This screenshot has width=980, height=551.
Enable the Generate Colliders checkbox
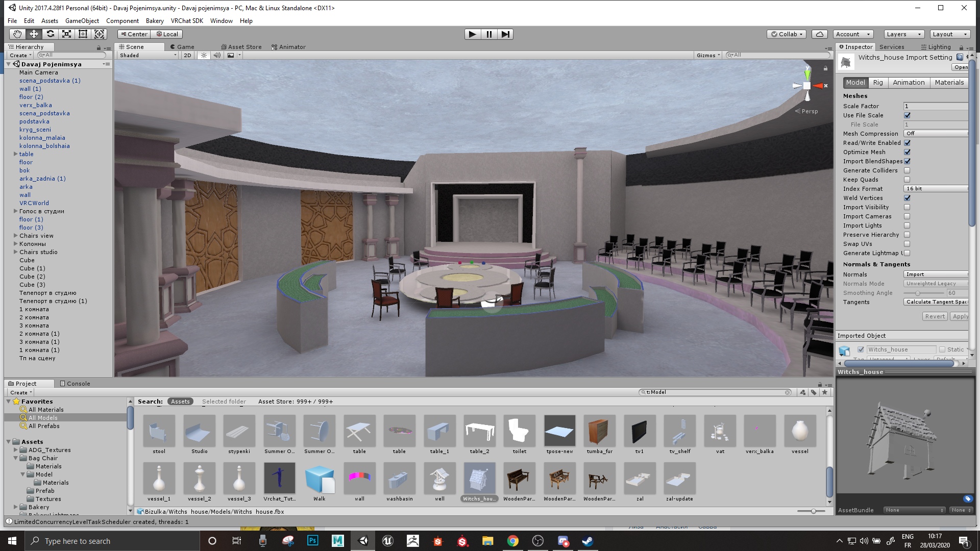pyautogui.click(x=907, y=170)
